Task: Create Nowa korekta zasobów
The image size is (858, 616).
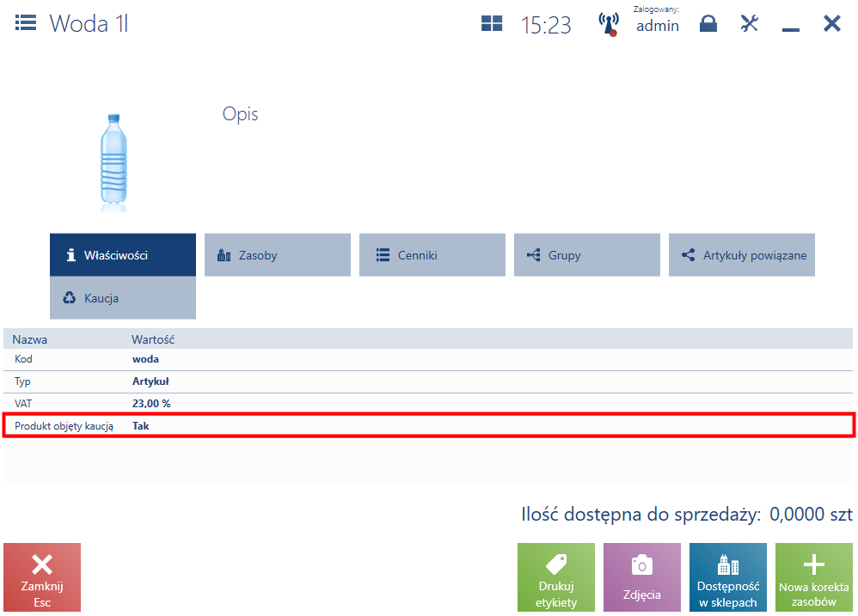Action: coord(813,577)
